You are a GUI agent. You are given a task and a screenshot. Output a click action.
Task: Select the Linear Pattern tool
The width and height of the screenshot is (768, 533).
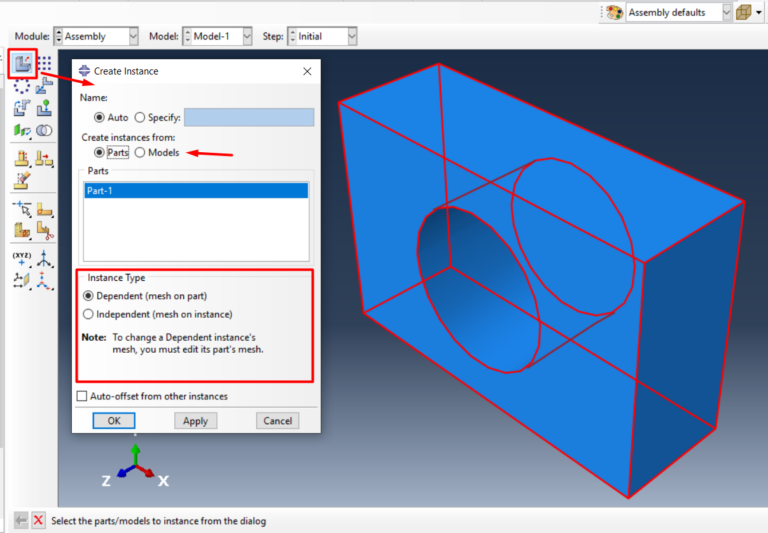coord(45,64)
